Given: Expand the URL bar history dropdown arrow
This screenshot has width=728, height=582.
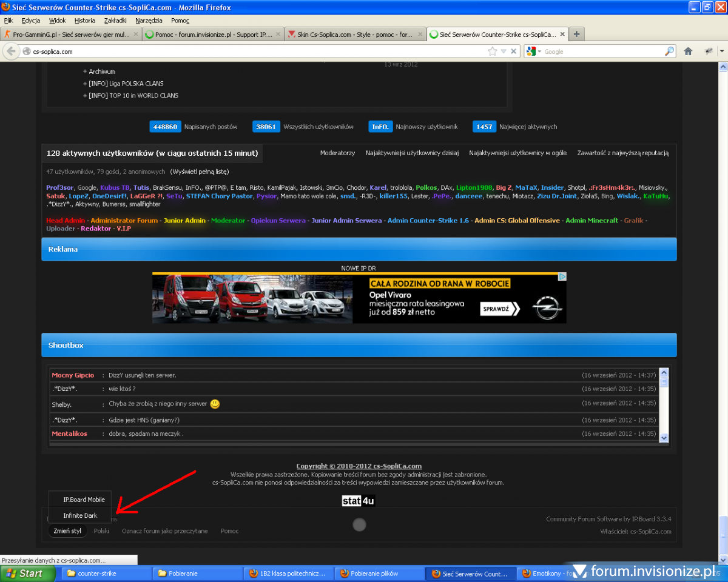Looking at the screenshot, I should coord(503,52).
